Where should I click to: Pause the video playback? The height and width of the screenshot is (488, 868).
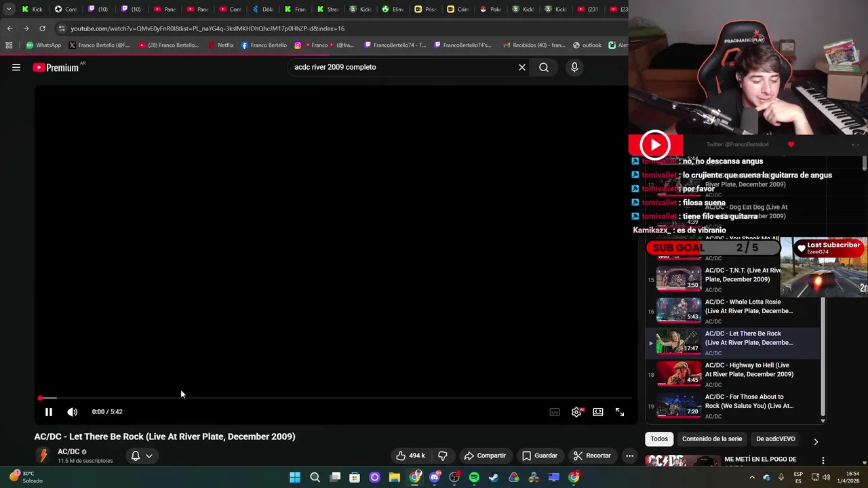[x=49, y=412]
